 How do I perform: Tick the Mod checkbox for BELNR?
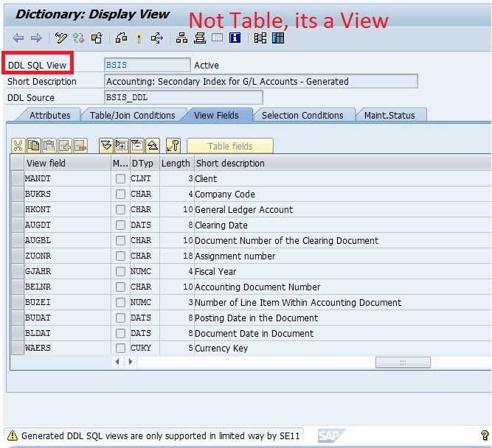click(x=120, y=287)
